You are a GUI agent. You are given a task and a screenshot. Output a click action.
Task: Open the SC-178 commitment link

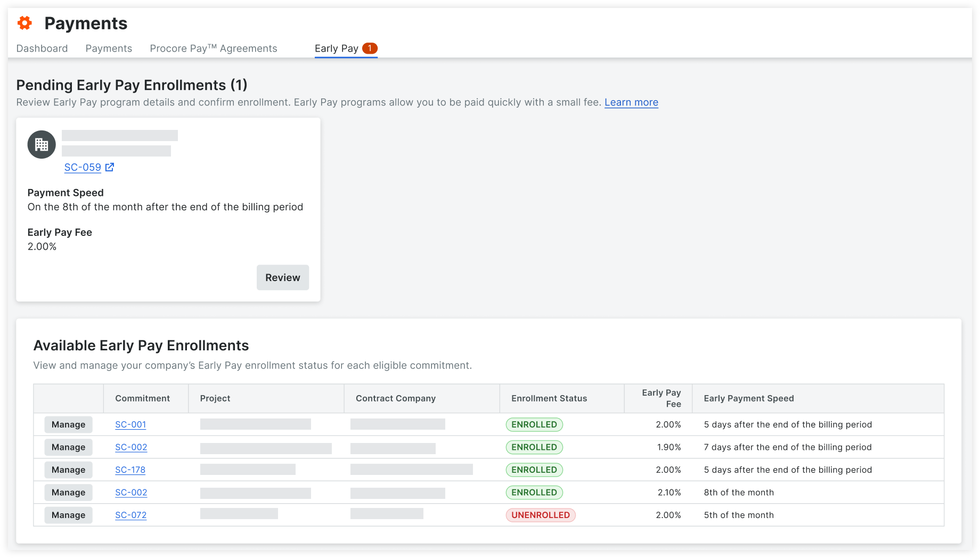coord(130,470)
